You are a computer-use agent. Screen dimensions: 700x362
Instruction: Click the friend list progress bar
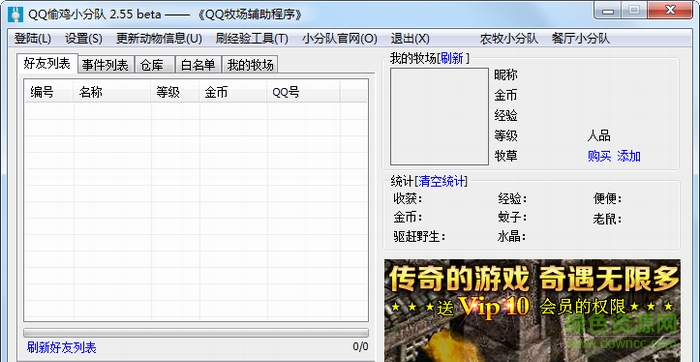tap(196, 333)
